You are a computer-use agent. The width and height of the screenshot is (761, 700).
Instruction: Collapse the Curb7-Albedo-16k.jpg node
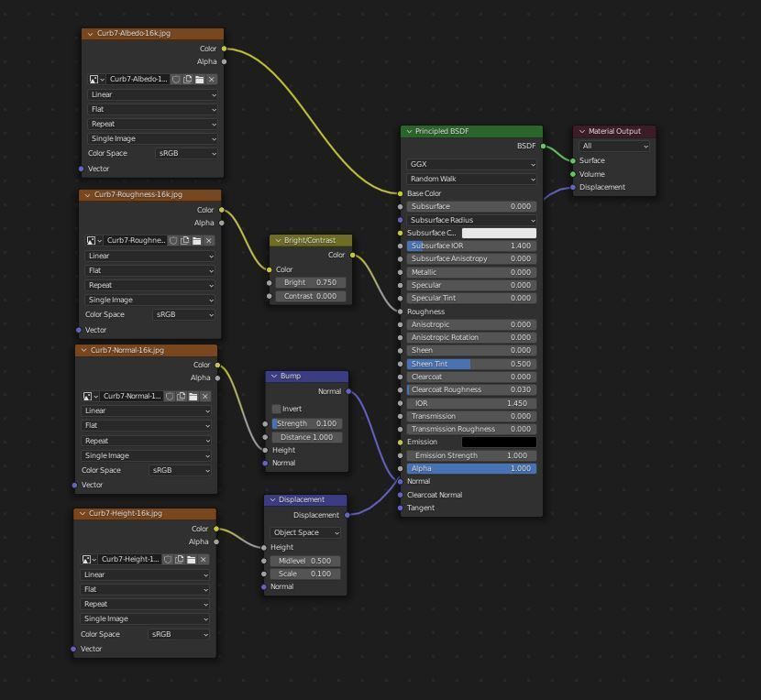tap(90, 34)
